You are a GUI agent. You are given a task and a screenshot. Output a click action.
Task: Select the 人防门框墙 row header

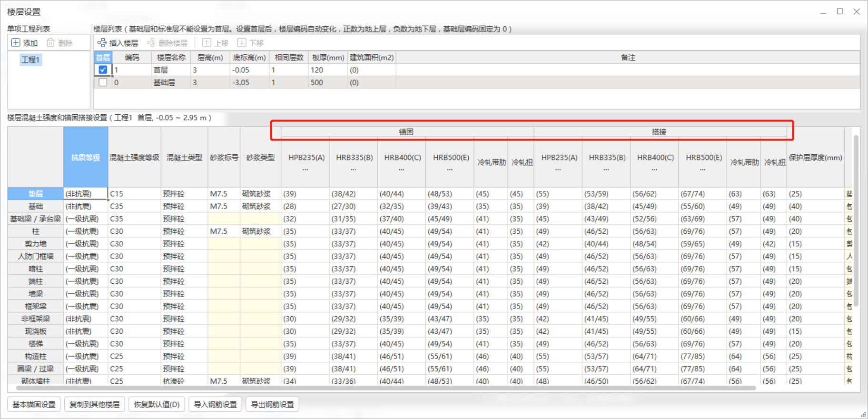(x=36, y=256)
